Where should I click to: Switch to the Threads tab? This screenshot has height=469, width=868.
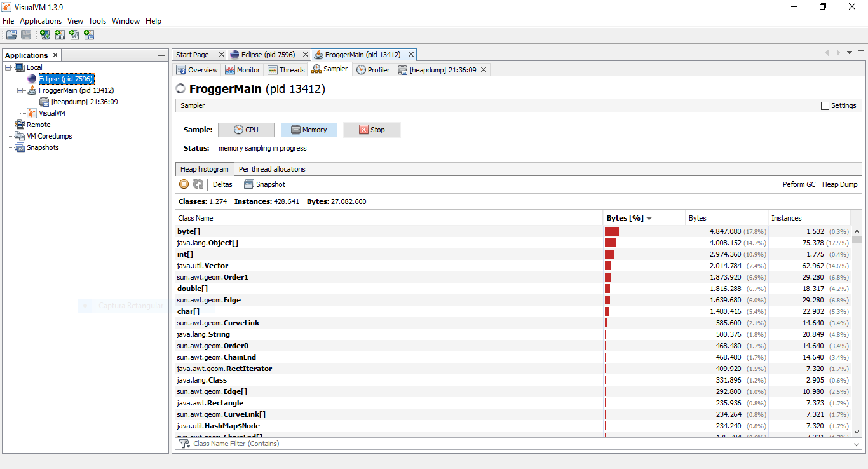coord(286,70)
